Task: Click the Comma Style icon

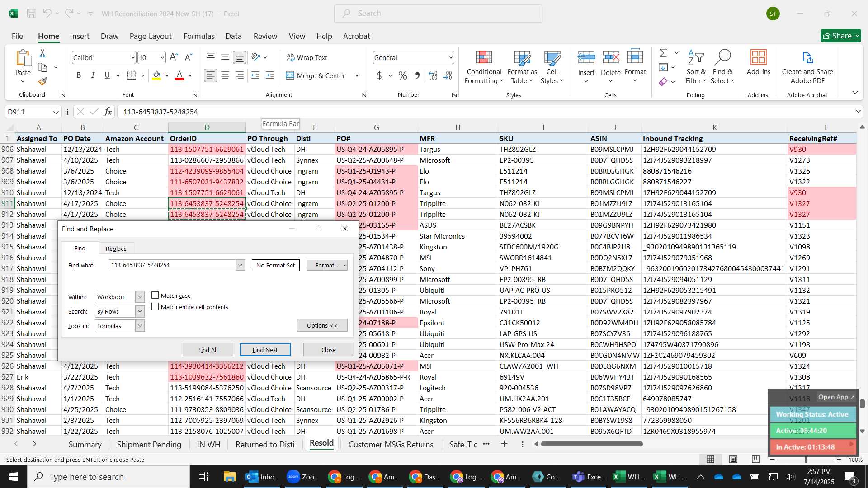Action: (x=417, y=75)
